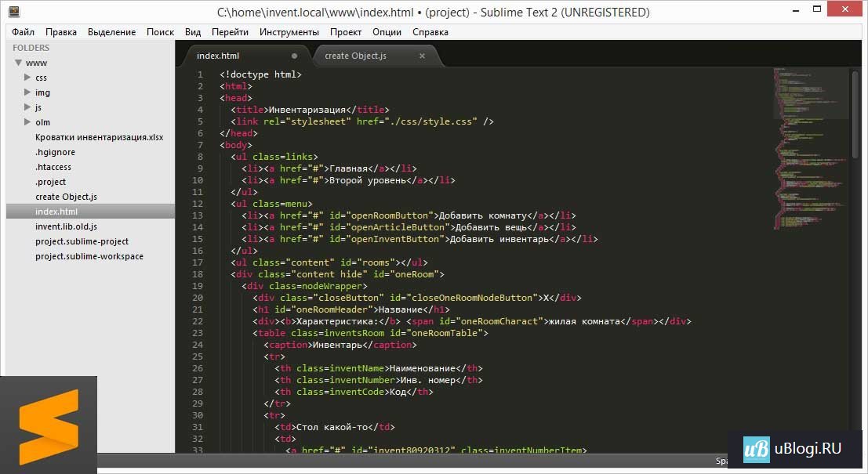Open Кроватки инвентаризация.xlsx file
The width and height of the screenshot is (868, 474).
coord(99,137)
